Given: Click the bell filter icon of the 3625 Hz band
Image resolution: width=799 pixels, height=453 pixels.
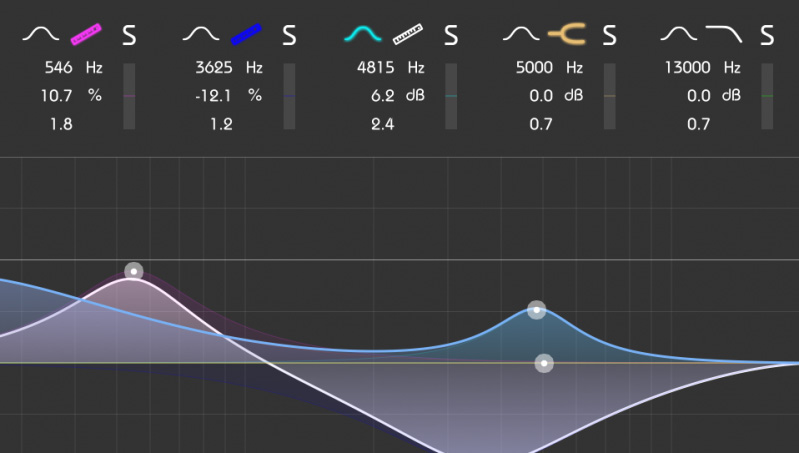Looking at the screenshot, I should 201,34.
